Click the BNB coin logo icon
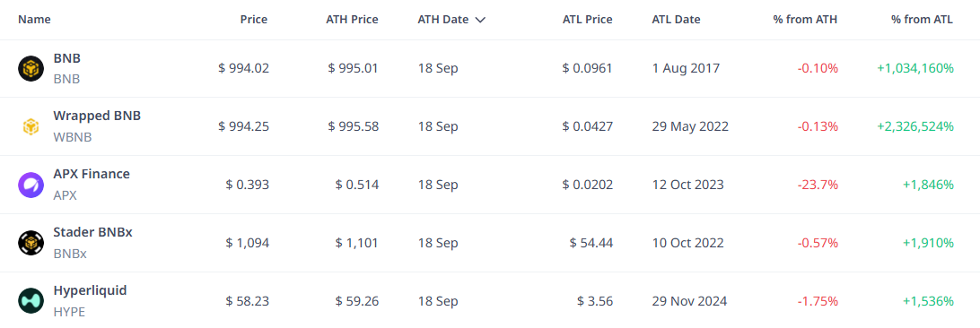This screenshot has width=980, height=328. [x=31, y=69]
